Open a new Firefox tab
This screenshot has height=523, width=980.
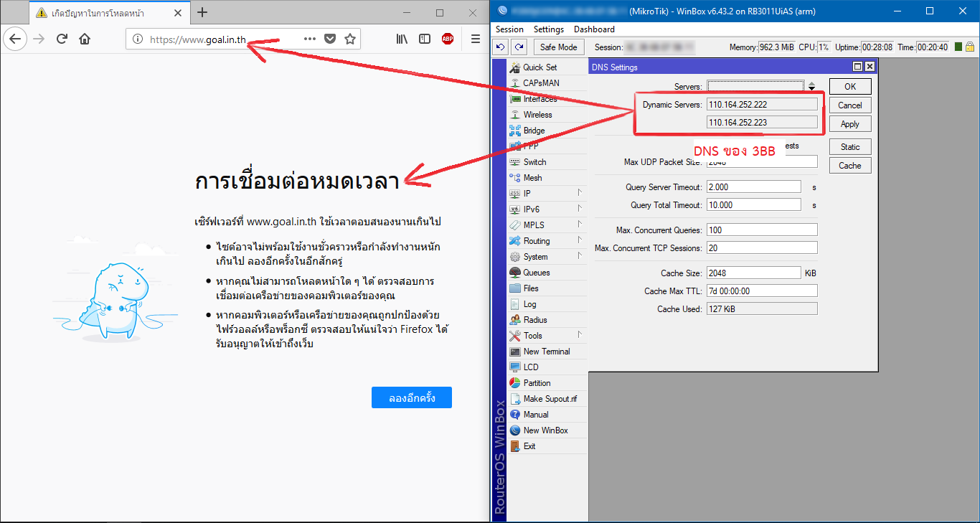(x=202, y=12)
